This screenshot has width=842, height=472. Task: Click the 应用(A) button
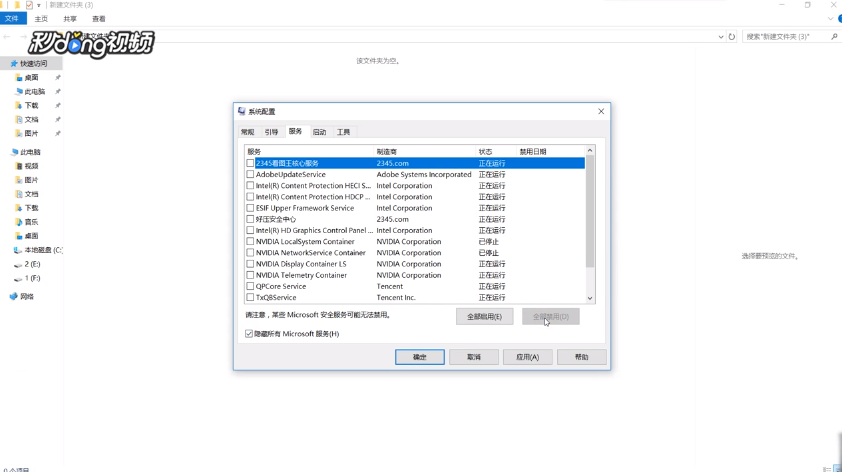[x=528, y=357]
